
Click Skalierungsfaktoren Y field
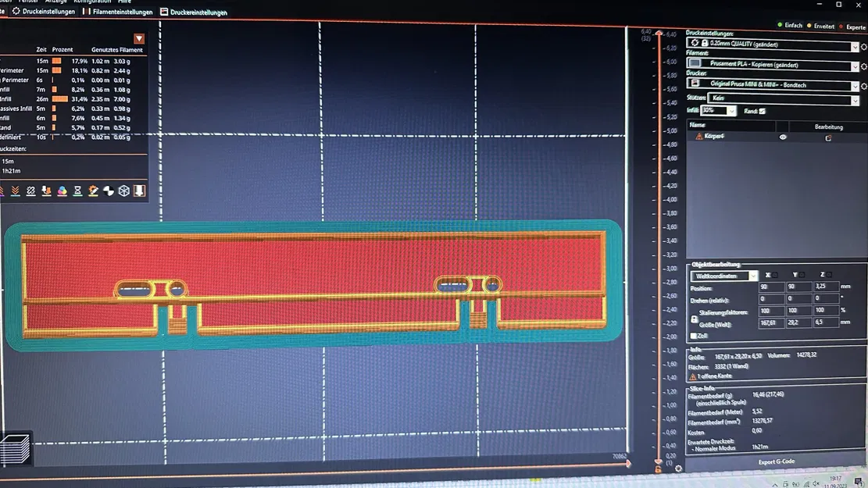pyautogui.click(x=798, y=311)
